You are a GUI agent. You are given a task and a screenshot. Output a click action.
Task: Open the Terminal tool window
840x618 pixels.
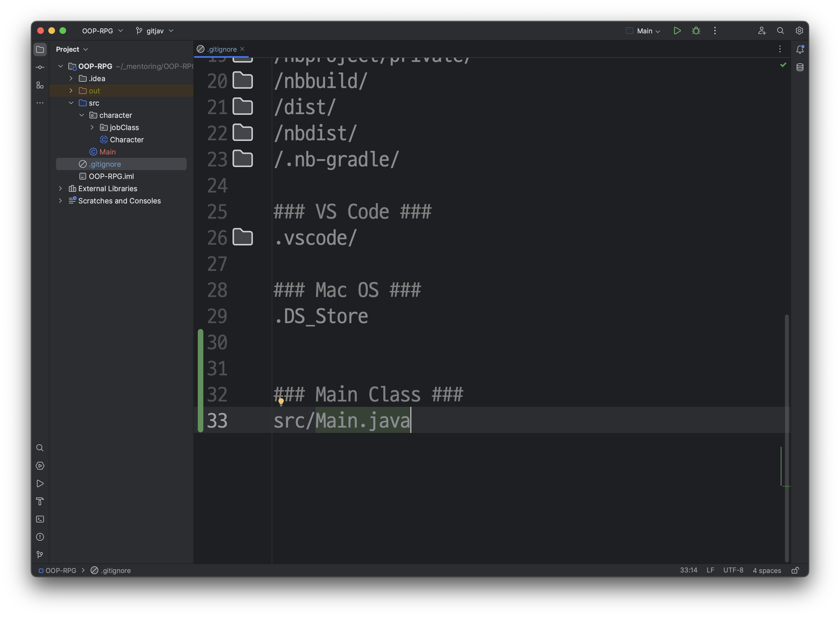[x=40, y=519]
